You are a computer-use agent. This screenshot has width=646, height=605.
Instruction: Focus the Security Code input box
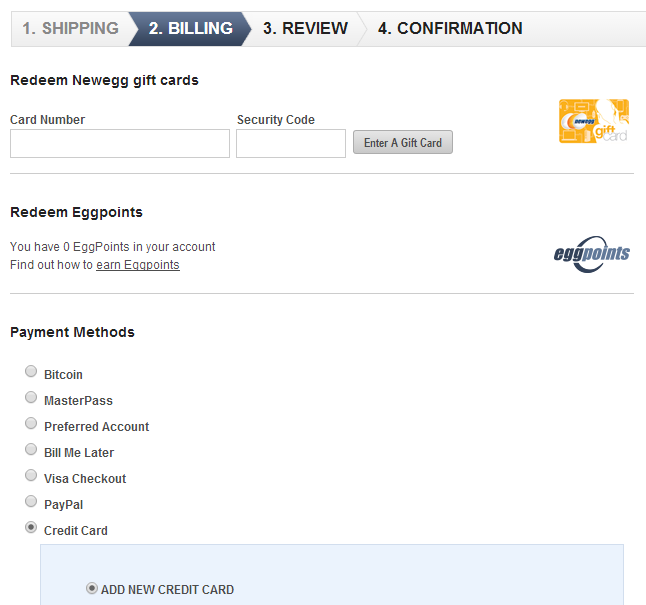(x=291, y=143)
